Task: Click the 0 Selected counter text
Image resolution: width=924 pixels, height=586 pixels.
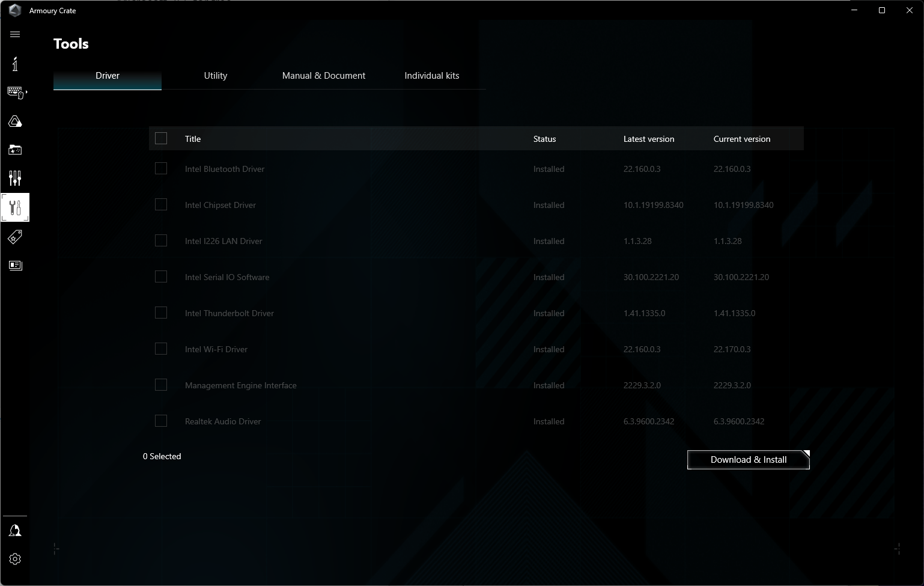Action: (162, 456)
